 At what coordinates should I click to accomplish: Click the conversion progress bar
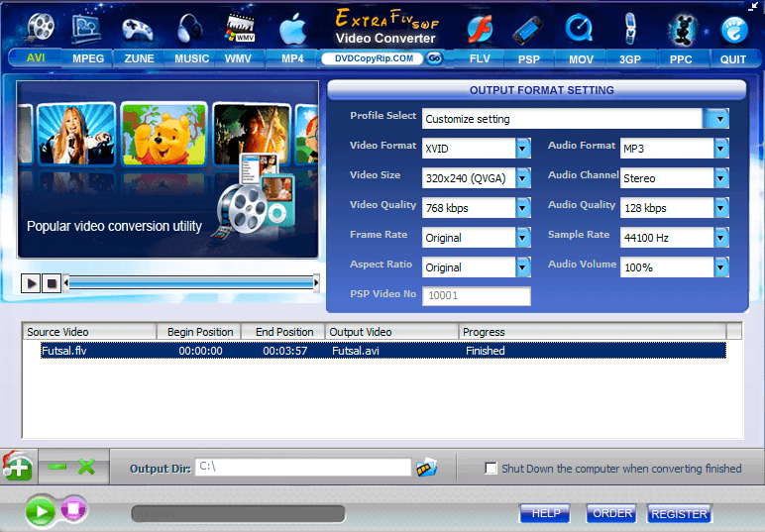(238, 513)
